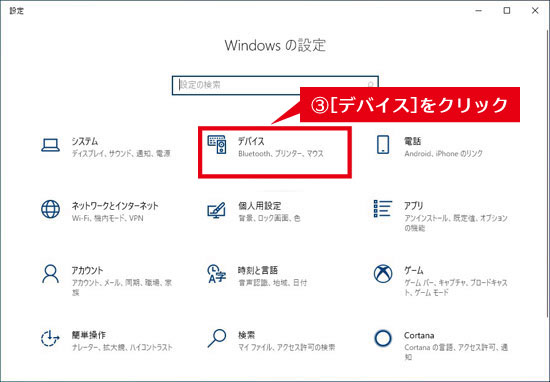
Task: Open the アプリ list icon
Action: [x=383, y=208]
